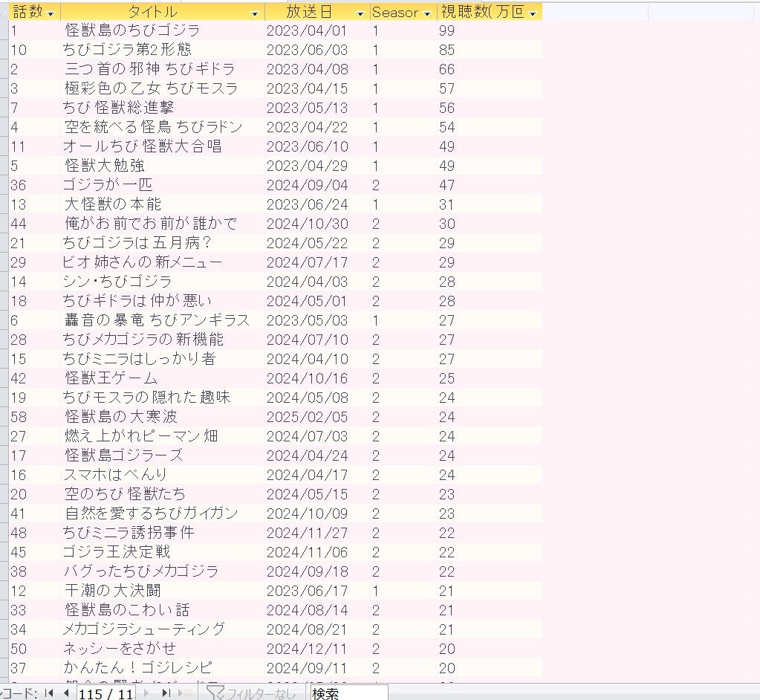Click the date cell 2025/02/05
Image resolution: width=760 pixels, height=700 pixels.
[x=317, y=417]
